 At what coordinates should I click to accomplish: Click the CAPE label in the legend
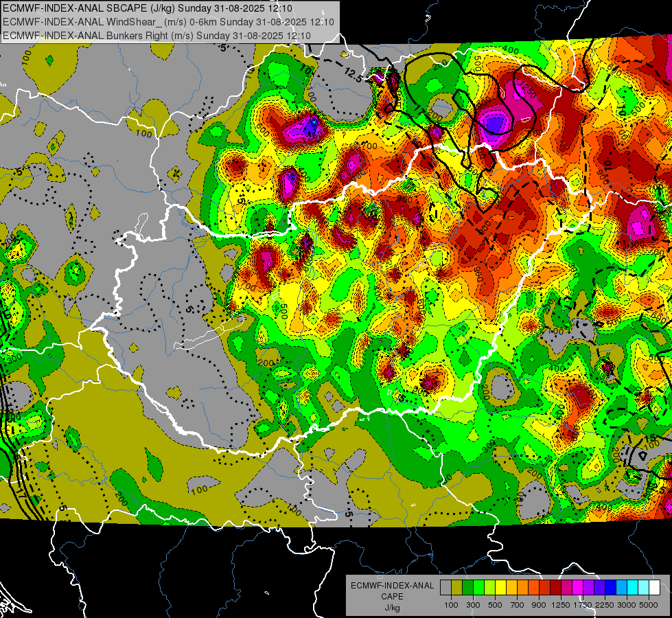[x=392, y=597]
